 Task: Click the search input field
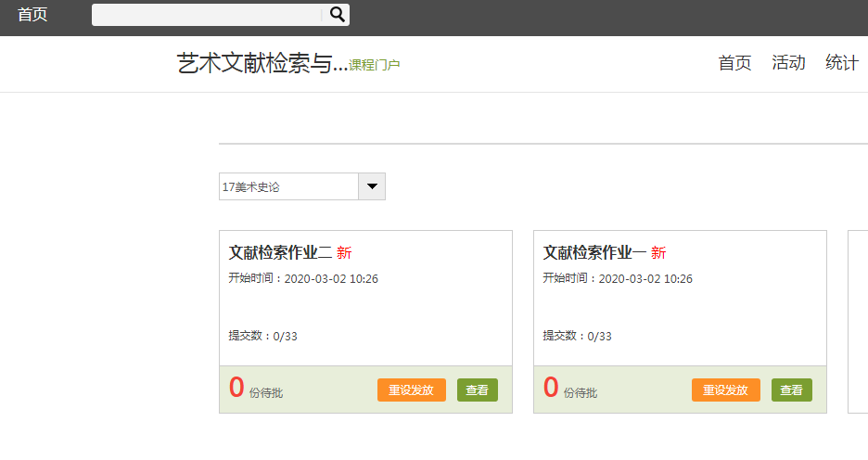pos(206,15)
